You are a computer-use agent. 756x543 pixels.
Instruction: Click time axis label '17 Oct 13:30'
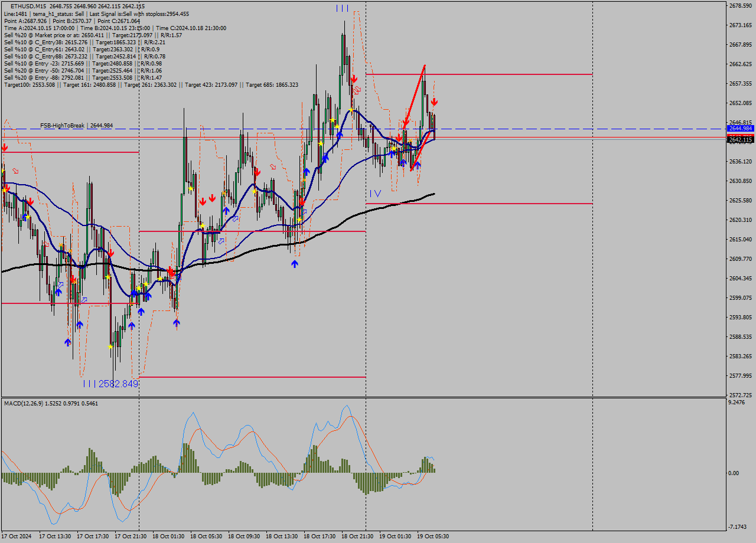pyautogui.click(x=55, y=537)
